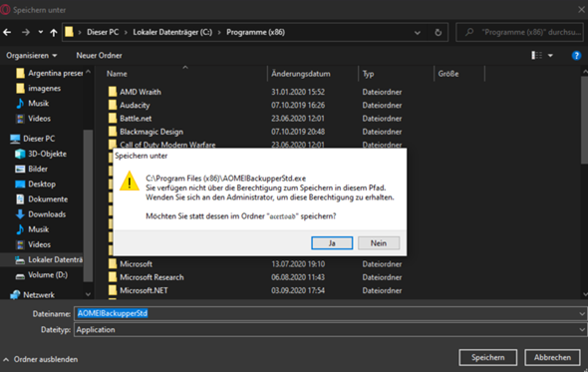
Task: Click Abbrechen button
Action: (x=552, y=357)
